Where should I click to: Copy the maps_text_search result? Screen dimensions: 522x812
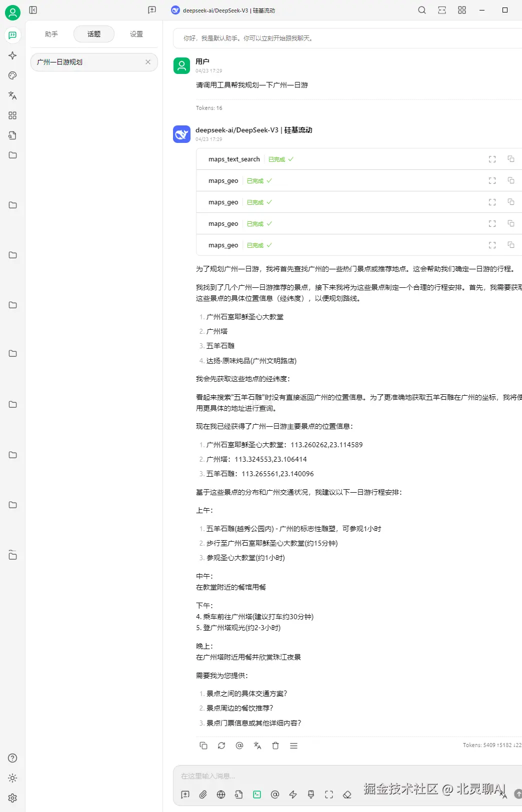pos(511,159)
